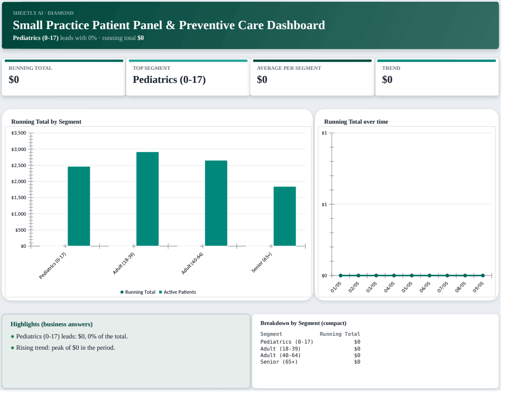Screen dimensions: 532x400
Task: Click the TREND card label
Action: [x=391, y=68]
